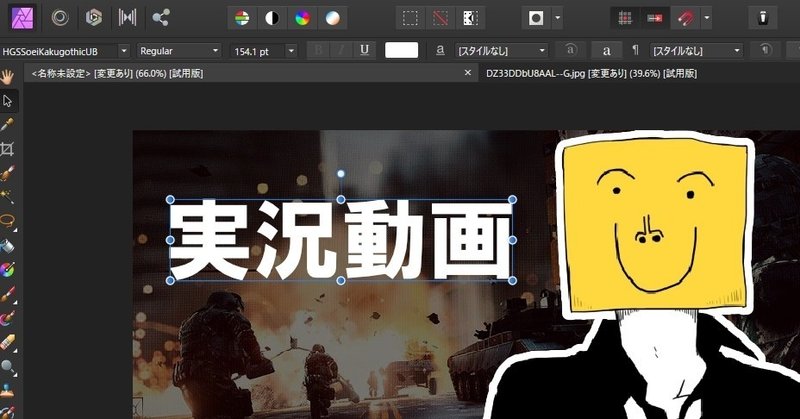This screenshot has width=800, height=419.
Task: Select the Erase Brush tool
Action: point(7,342)
